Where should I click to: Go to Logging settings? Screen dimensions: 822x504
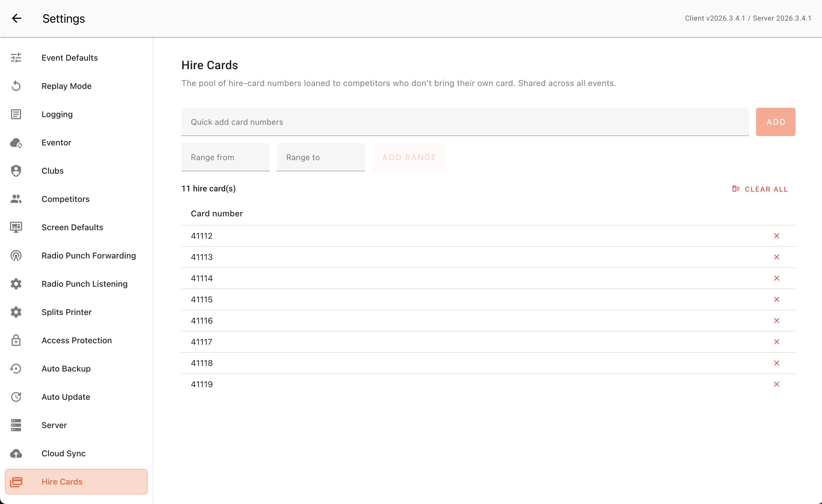[76, 115]
